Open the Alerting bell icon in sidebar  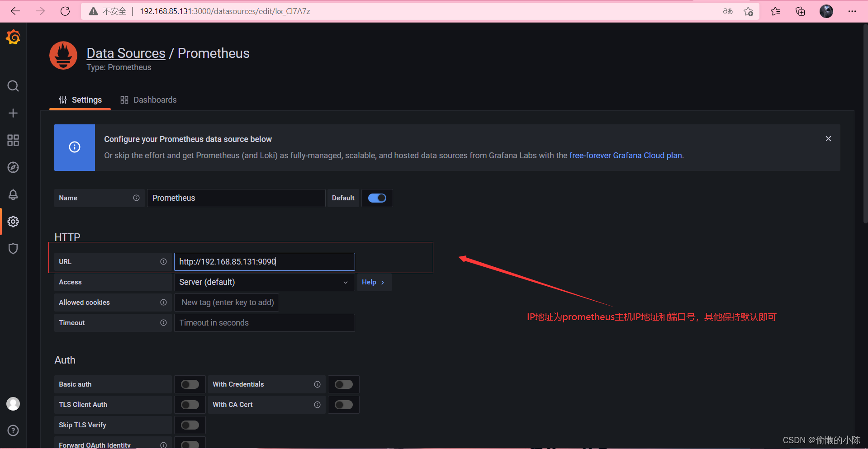coord(13,194)
